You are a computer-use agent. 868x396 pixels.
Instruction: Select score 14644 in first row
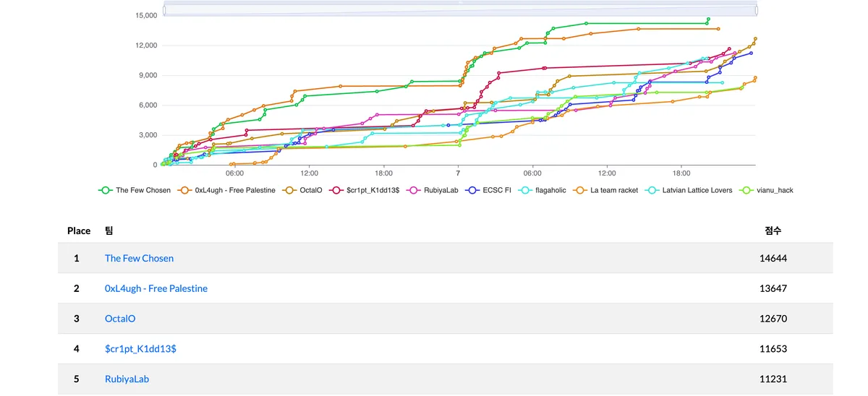pyautogui.click(x=773, y=258)
